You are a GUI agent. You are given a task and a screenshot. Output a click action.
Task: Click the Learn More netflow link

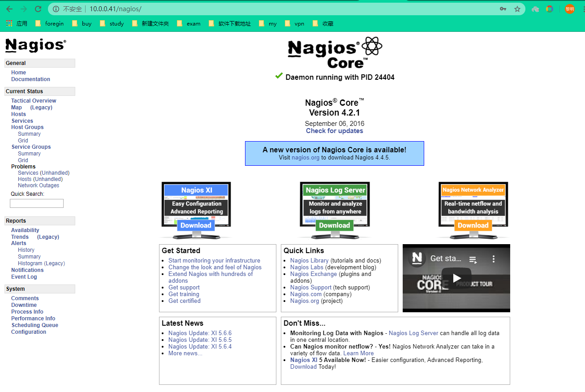(358, 353)
